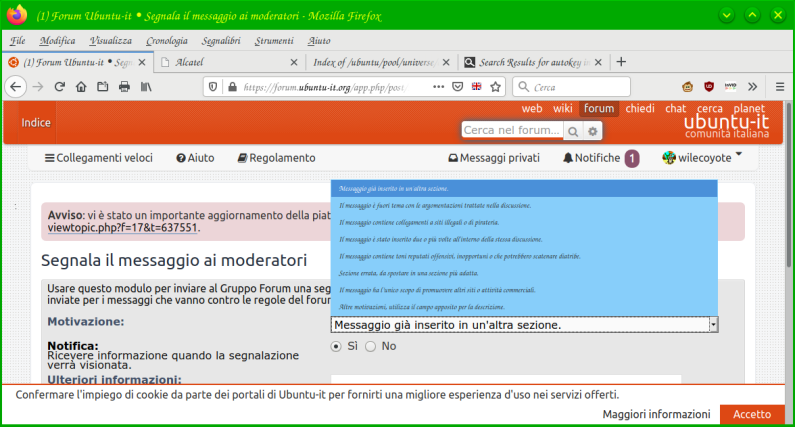Open the Library icon in the toolbar
Viewport: 795px width, 427px height.
click(x=146, y=87)
